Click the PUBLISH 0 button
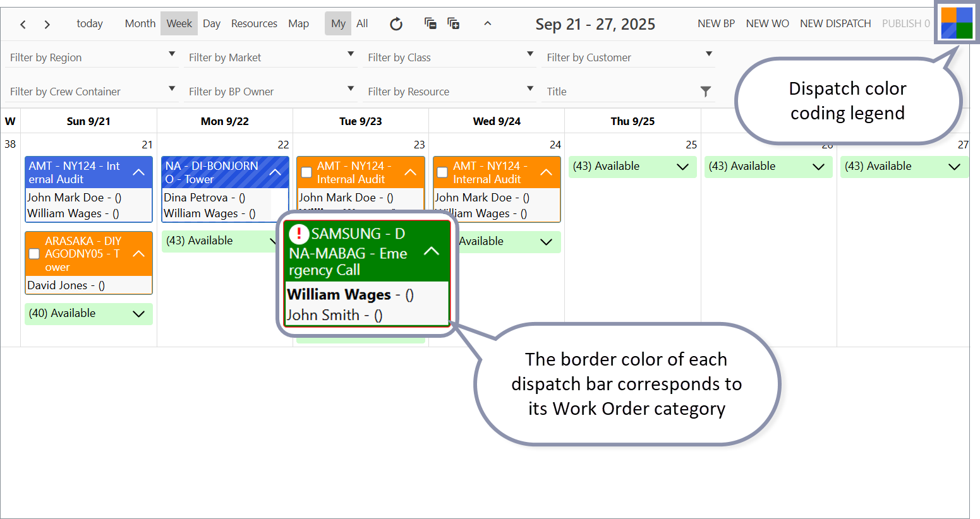Viewport: 980px width, 519px height. [905, 23]
